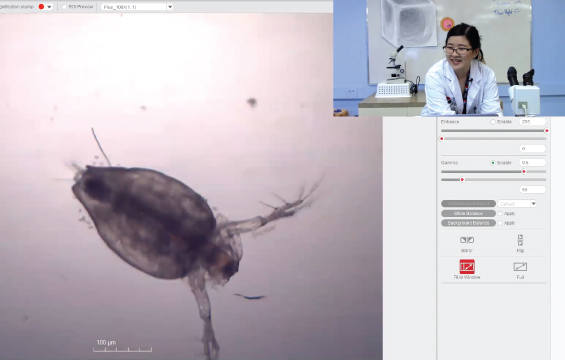Screen dimensions: 565x360
Task: Open the magnification stamp color dropdown arrow
Action: click(x=49, y=7)
